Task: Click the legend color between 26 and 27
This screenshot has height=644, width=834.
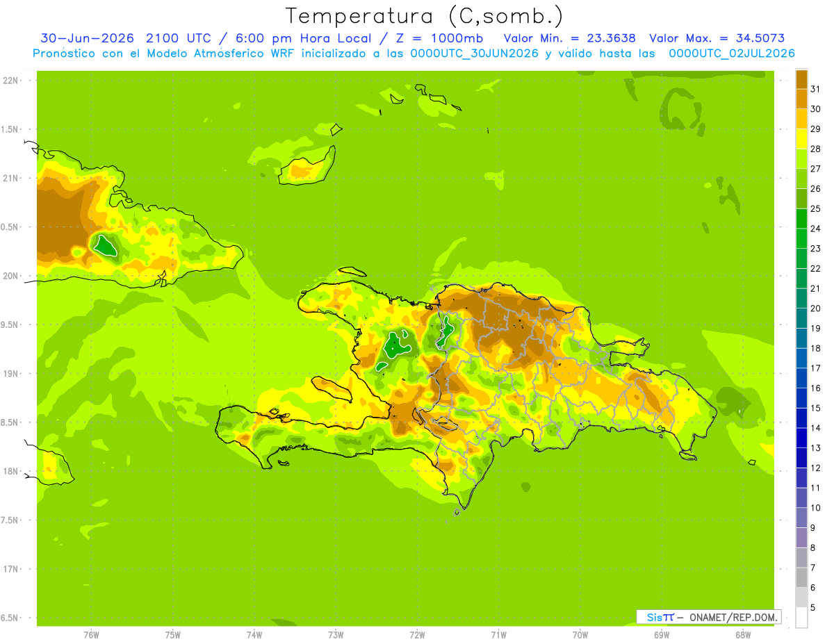Action: pos(801,179)
